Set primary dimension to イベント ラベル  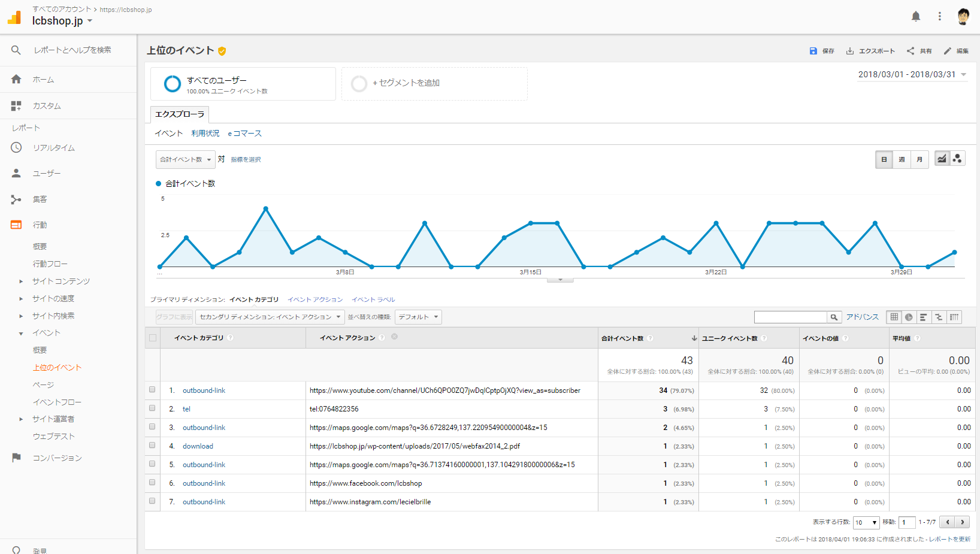coord(373,299)
